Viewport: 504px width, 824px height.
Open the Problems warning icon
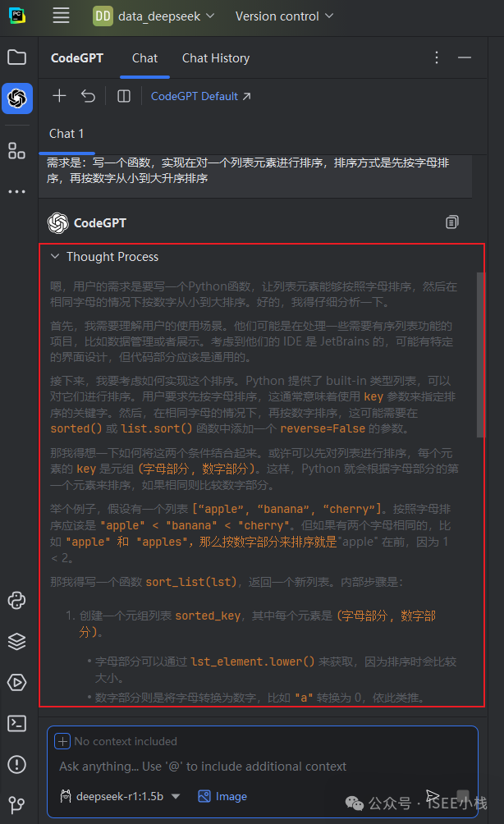point(16,764)
